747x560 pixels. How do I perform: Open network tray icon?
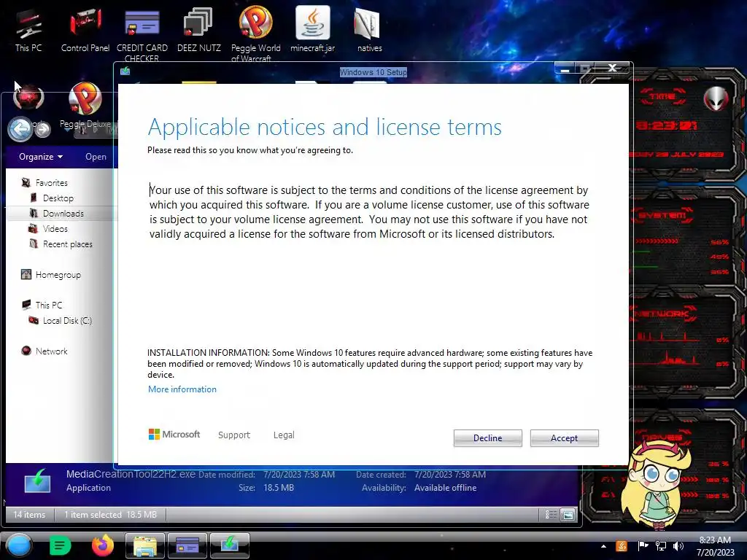click(x=661, y=546)
